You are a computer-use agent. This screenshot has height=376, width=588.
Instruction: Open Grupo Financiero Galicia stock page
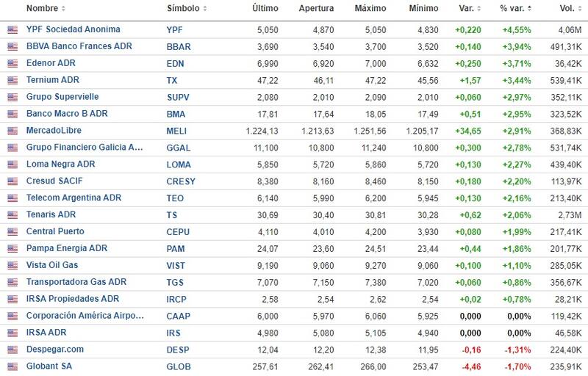[x=83, y=148]
